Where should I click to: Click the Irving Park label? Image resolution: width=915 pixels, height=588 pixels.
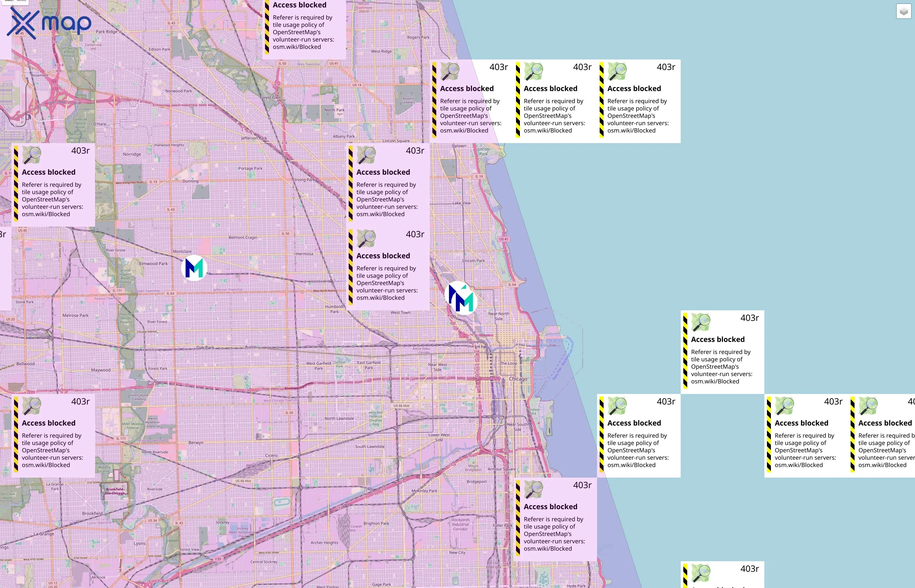click(305, 180)
